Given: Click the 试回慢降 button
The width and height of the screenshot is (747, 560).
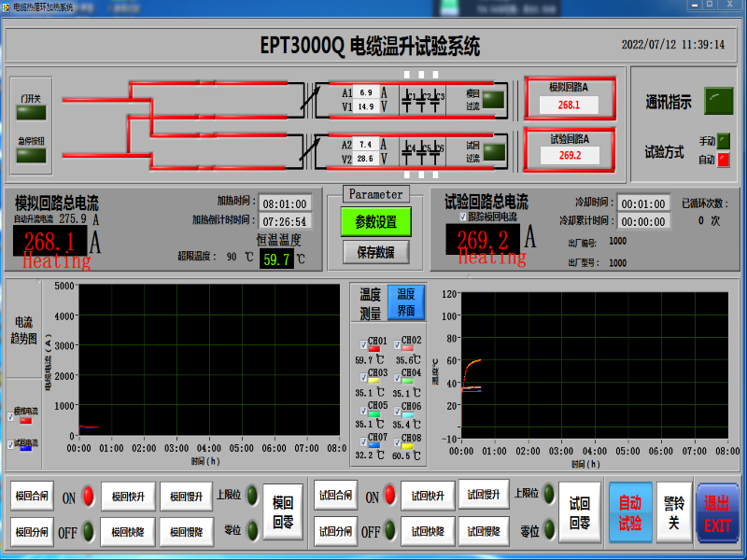Looking at the screenshot, I should pyautogui.click(x=484, y=530).
